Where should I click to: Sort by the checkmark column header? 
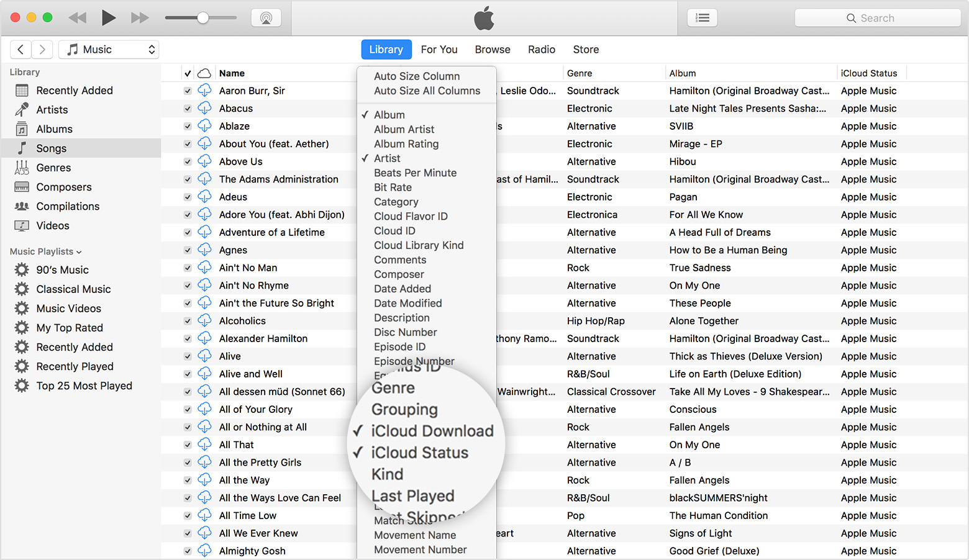coord(188,73)
